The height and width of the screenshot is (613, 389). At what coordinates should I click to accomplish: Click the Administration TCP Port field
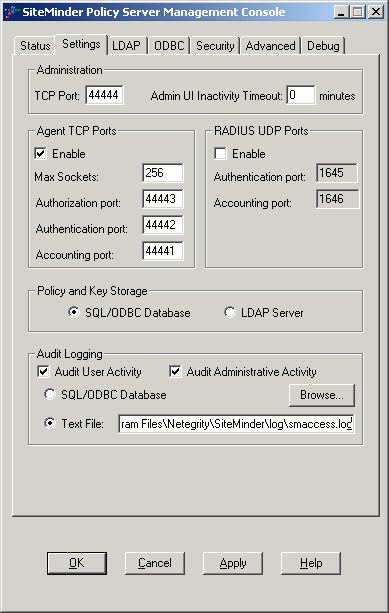click(x=104, y=95)
